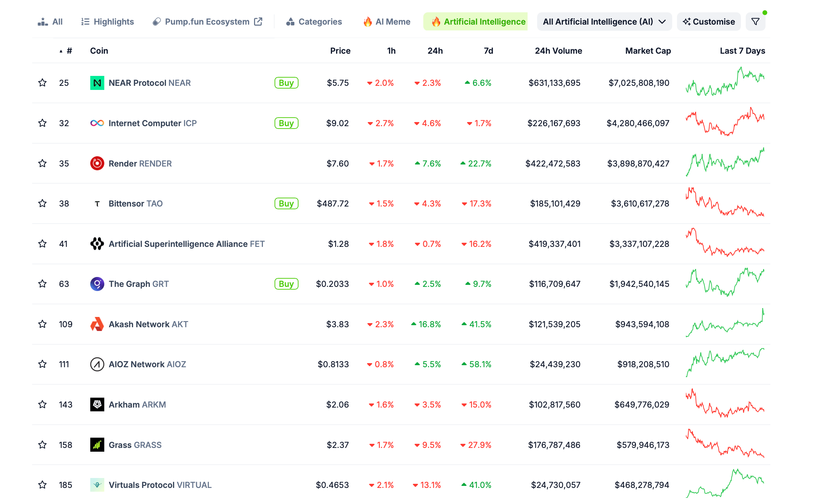
Task: Open the Arkham ARKM coin link
Action: tap(137, 404)
